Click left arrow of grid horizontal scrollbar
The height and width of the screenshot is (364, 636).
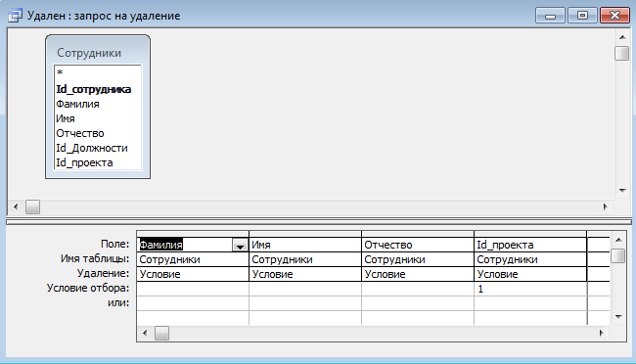[145, 333]
